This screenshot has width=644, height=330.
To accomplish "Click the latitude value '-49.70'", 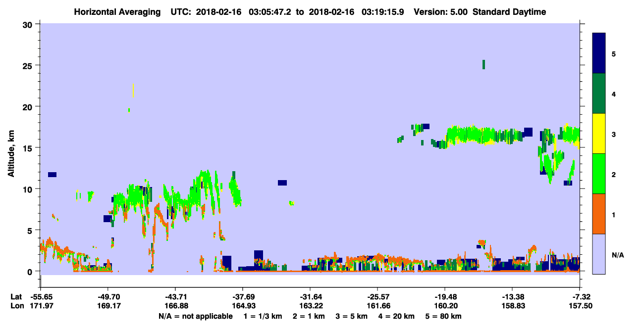I will point(108,297).
